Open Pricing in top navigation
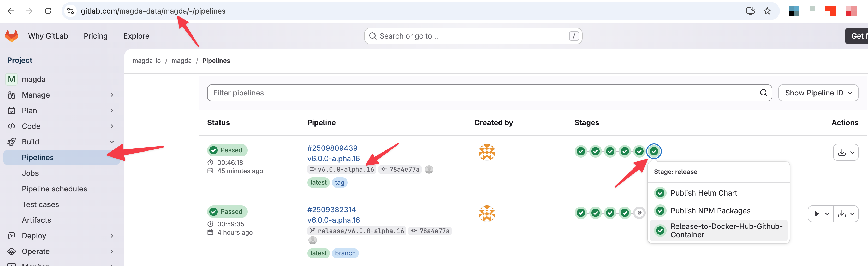868x266 pixels. pos(96,36)
